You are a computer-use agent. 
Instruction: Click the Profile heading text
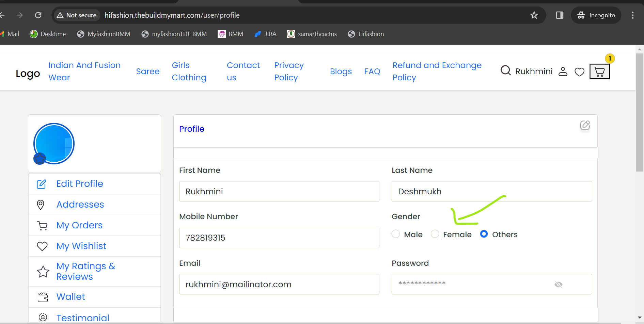(192, 129)
